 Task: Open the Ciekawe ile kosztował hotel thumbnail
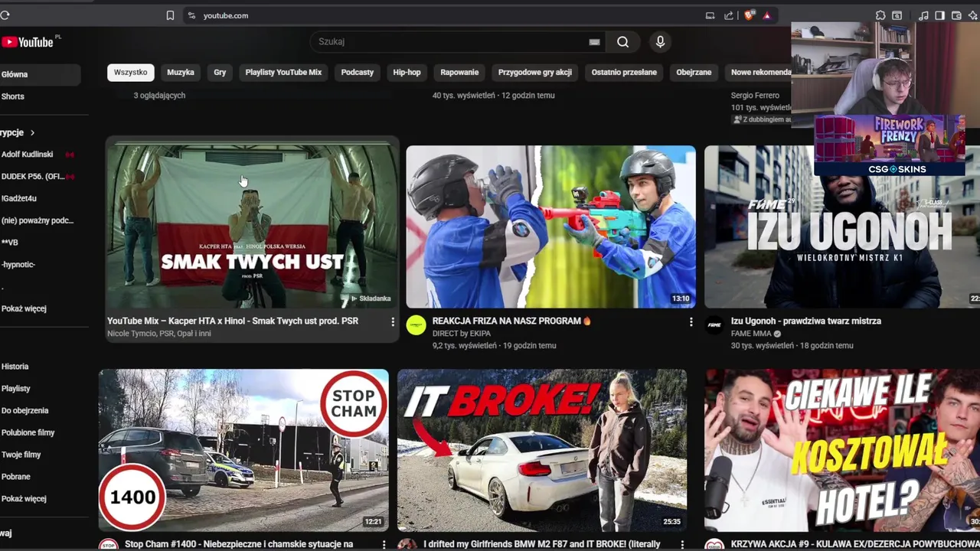[842, 450]
